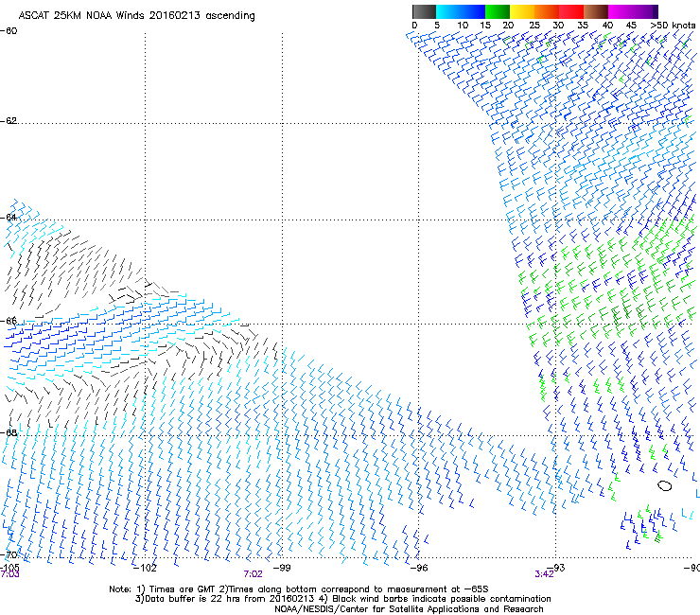Image resolution: width=700 pixels, height=615 pixels.
Task: Click the note '1) Times are GMT'
Action: [177, 589]
